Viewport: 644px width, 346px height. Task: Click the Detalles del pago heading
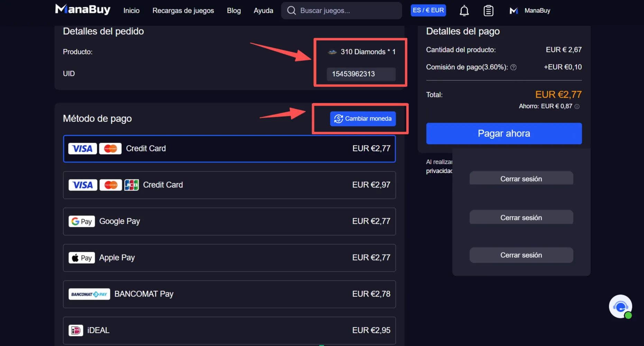click(x=463, y=31)
